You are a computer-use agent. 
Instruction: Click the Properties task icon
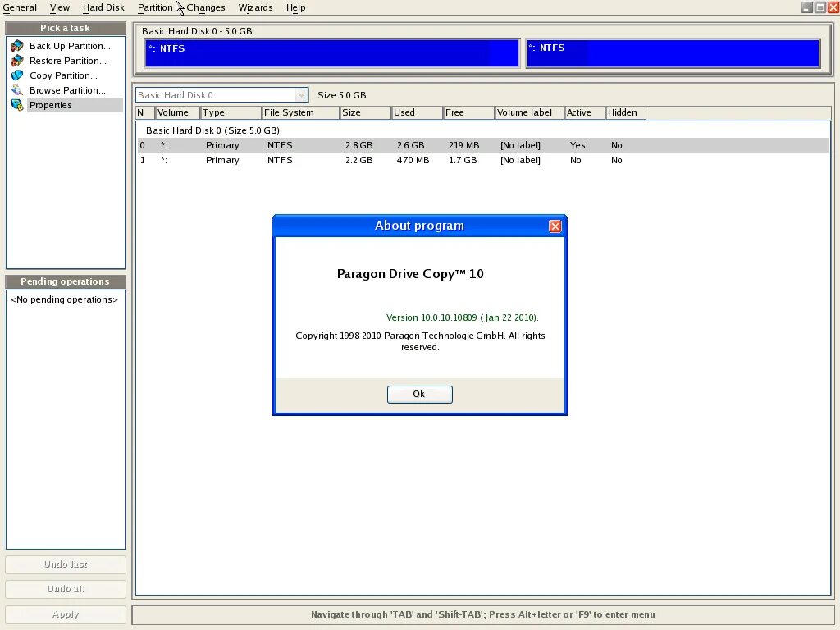coord(17,105)
